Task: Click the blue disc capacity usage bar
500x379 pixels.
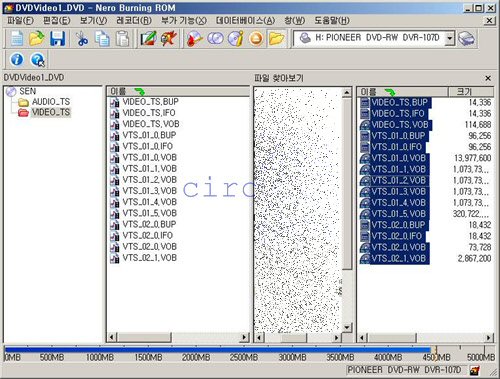Action: [x=217, y=349]
